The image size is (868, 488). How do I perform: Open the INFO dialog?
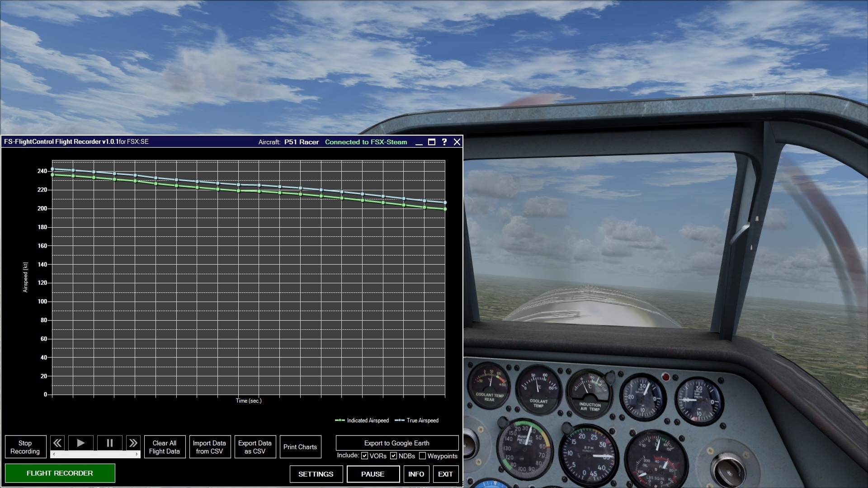[x=416, y=474]
